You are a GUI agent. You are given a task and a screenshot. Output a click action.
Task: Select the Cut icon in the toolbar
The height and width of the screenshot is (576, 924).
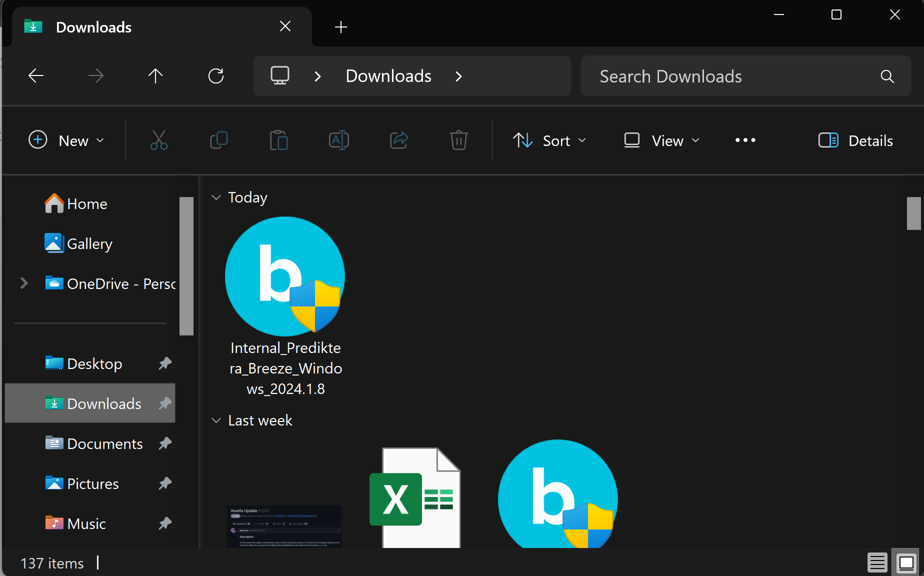click(x=159, y=140)
